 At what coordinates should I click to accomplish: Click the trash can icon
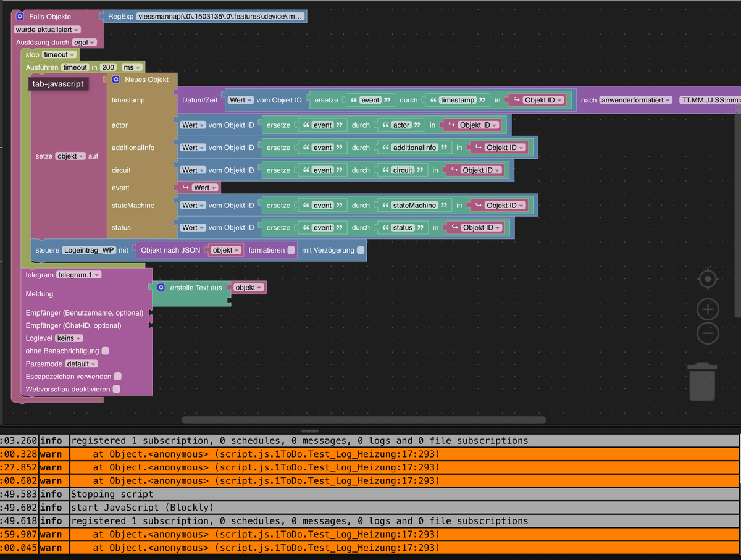click(702, 382)
